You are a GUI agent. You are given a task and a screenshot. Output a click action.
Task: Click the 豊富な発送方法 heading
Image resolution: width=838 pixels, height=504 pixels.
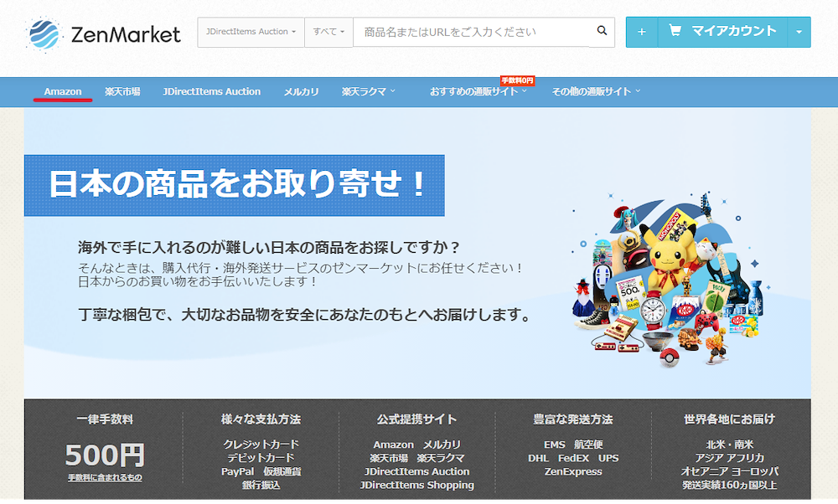click(x=573, y=419)
